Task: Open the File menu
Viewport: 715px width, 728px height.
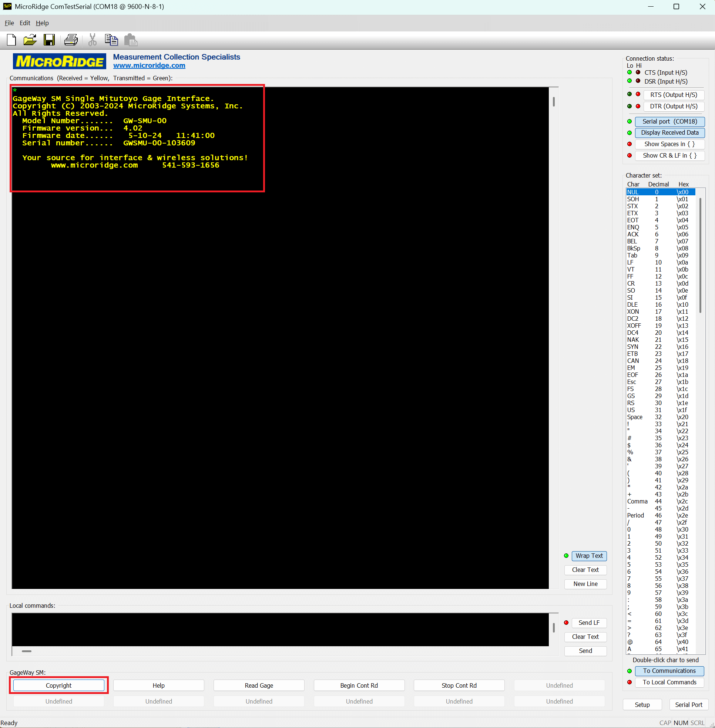Action: [9, 23]
